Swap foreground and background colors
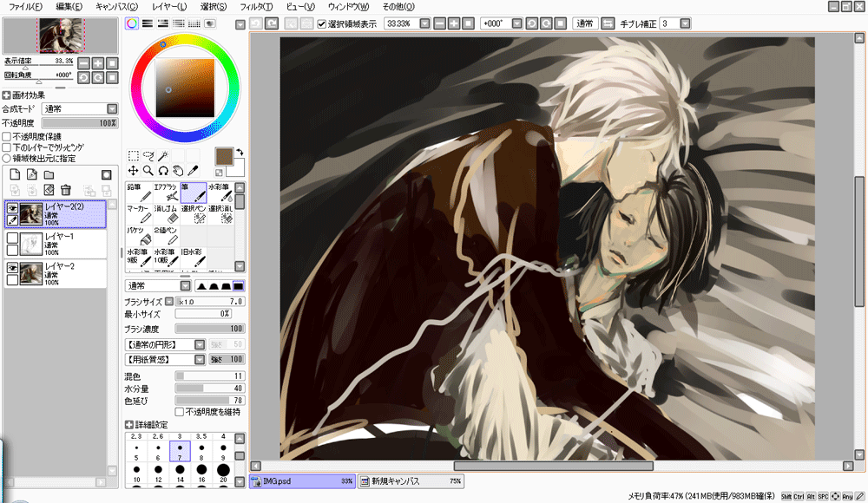This screenshot has width=868, height=503. (240, 152)
